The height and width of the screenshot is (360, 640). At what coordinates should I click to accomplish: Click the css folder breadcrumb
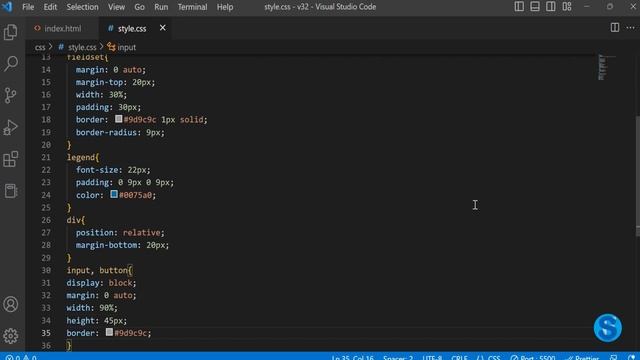point(40,47)
